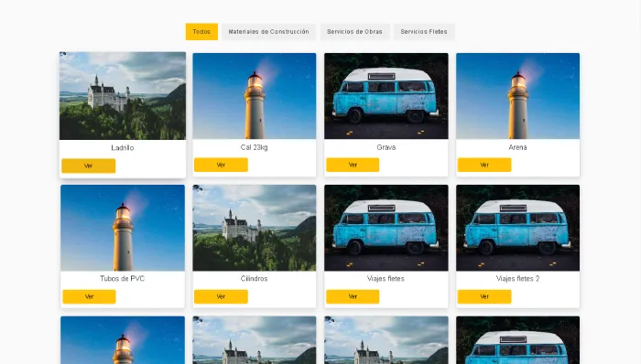View the Grava product details button
This screenshot has height=364, width=641.
353,165
